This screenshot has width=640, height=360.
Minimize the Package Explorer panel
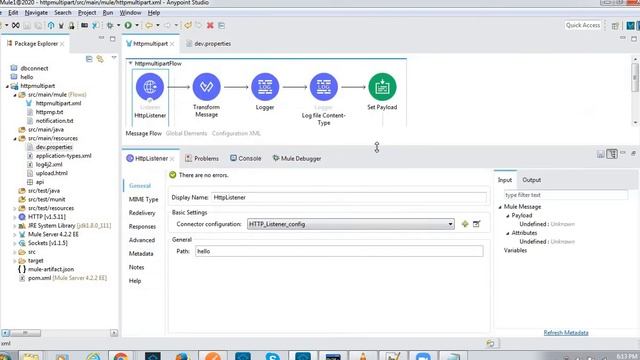[x=101, y=38]
